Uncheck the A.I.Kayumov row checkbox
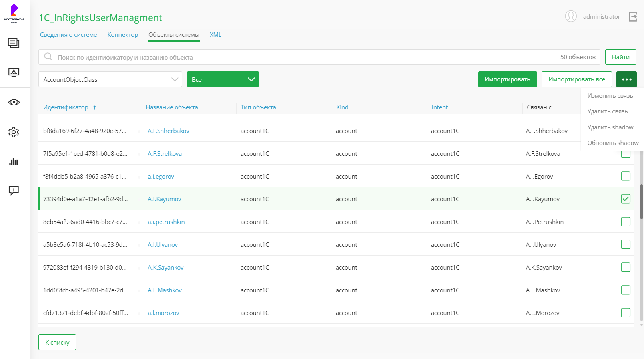 coord(626,199)
